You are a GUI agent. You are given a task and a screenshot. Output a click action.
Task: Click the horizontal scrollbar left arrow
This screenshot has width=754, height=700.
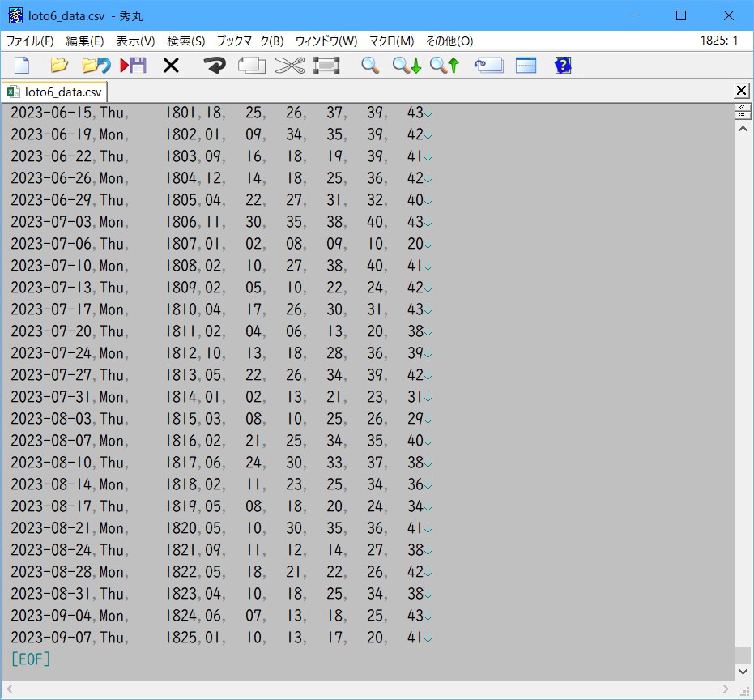[9, 689]
